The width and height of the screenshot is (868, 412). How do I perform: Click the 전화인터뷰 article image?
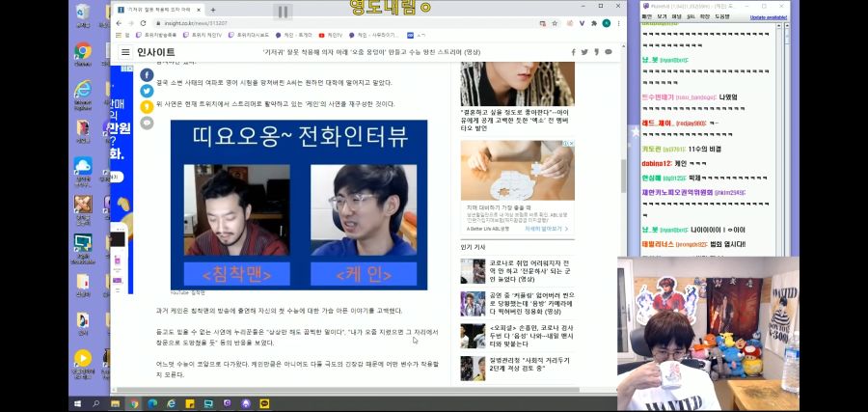click(x=299, y=205)
